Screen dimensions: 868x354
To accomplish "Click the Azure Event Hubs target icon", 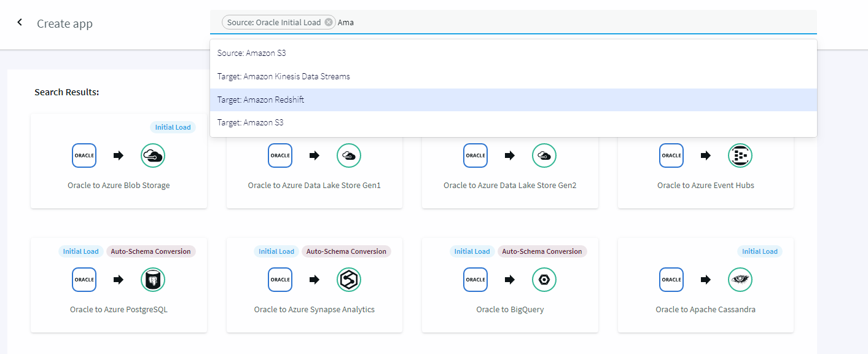I will point(740,155).
